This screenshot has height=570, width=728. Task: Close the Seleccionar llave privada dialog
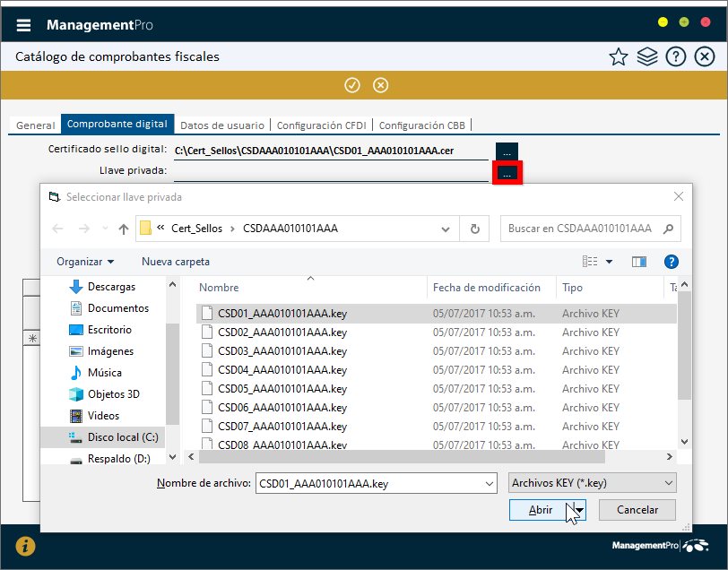[679, 197]
